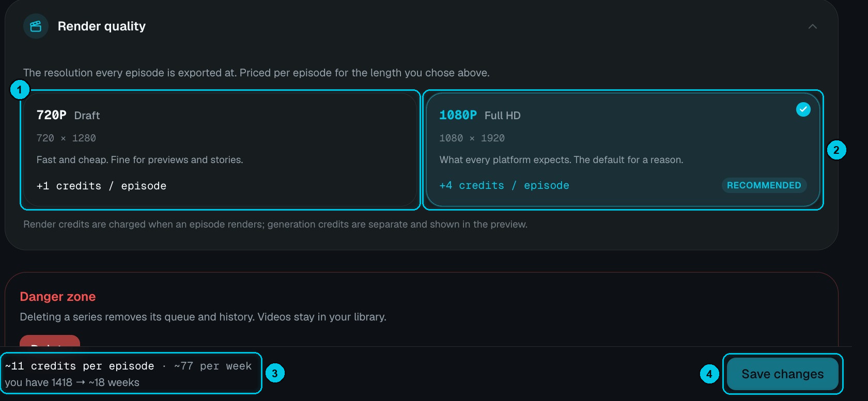The image size is (868, 401).
Task: Save changes to the series
Action: tap(783, 374)
